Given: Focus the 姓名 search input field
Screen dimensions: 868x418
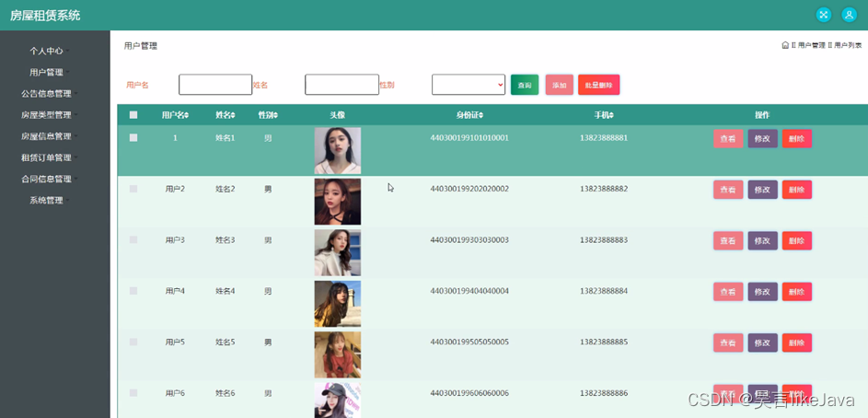Looking at the screenshot, I should point(341,85).
